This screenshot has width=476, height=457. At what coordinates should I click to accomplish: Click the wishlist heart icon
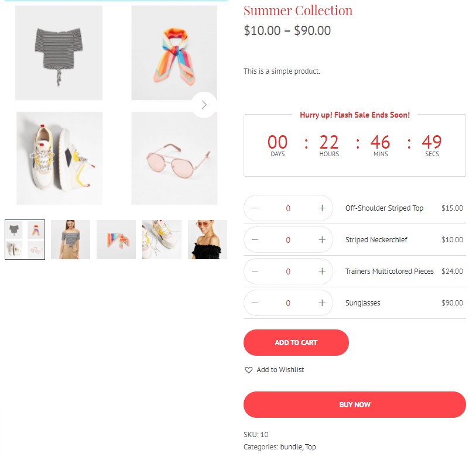[x=248, y=370]
